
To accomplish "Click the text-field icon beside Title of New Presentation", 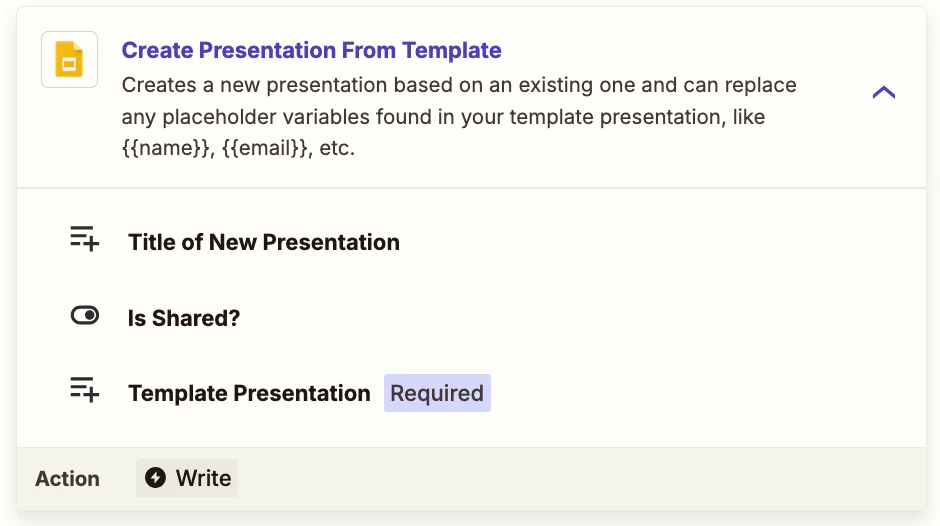I will pos(85,239).
